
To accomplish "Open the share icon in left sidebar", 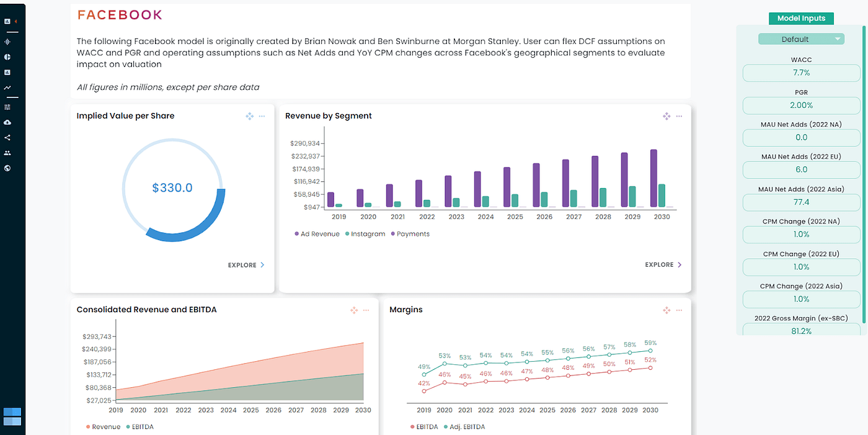I will (8, 137).
